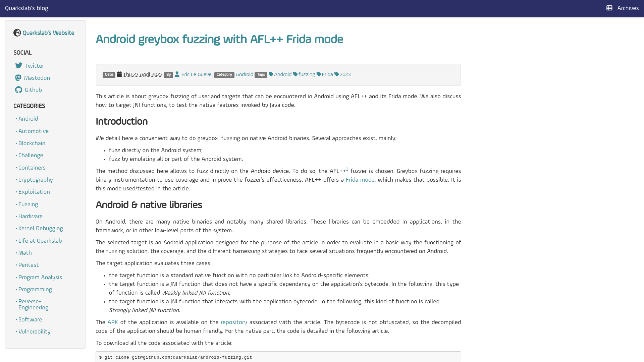Viewport: 644px width, 362px height.
Task: Select the Fuzzing category filter
Action: tap(28, 204)
